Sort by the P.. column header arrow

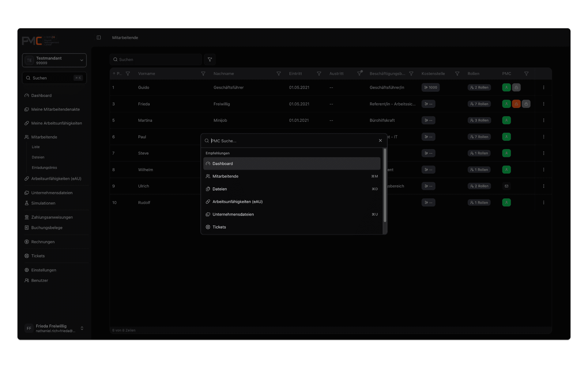(114, 74)
